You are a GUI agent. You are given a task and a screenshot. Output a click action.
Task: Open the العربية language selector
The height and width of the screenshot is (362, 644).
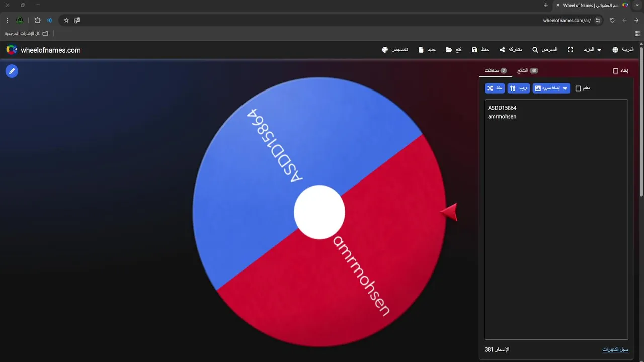pos(623,50)
